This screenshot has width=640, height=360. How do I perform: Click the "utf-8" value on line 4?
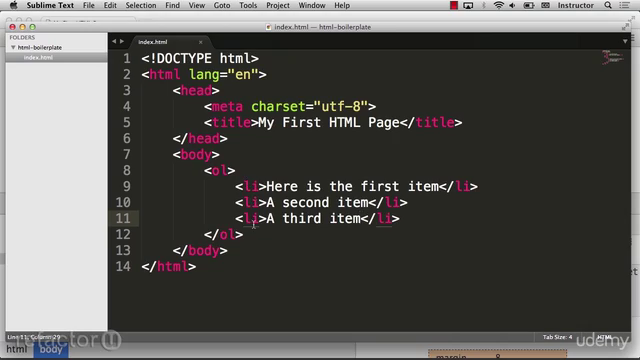tap(341, 107)
